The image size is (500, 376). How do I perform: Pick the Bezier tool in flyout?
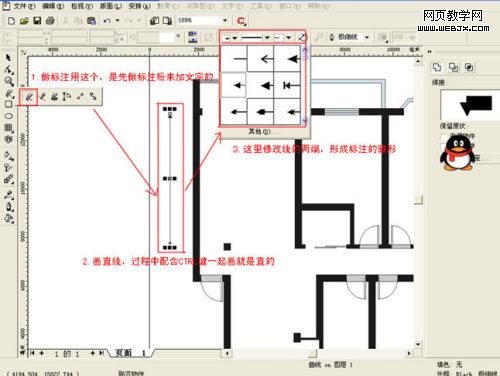[42, 97]
